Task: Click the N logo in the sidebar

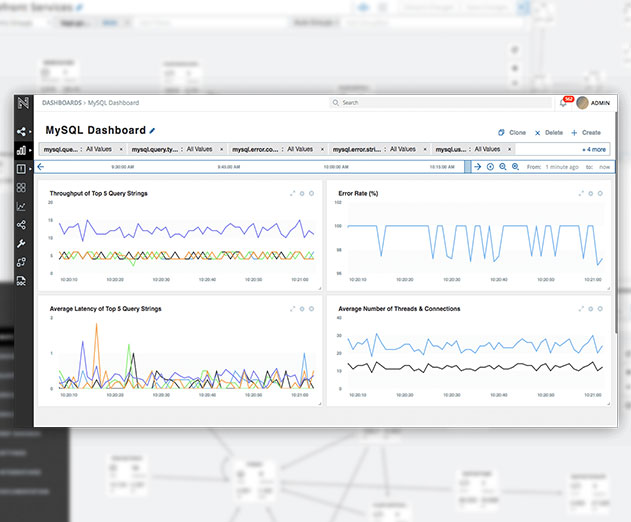Action: 23,103
